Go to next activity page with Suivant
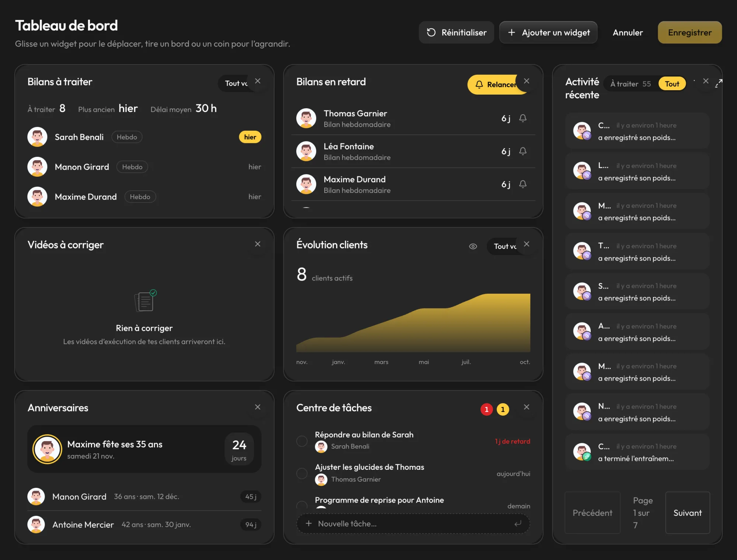Image resolution: width=737 pixels, height=560 pixels. pos(688,513)
